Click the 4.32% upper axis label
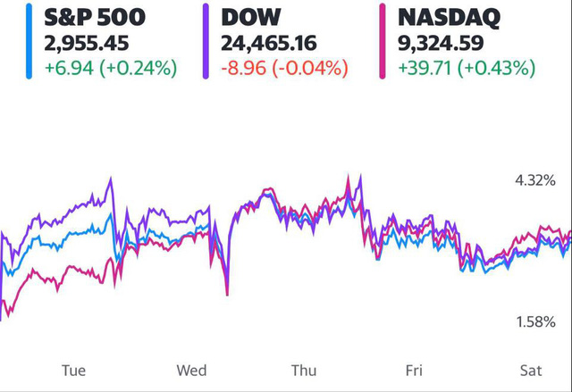 click(536, 181)
